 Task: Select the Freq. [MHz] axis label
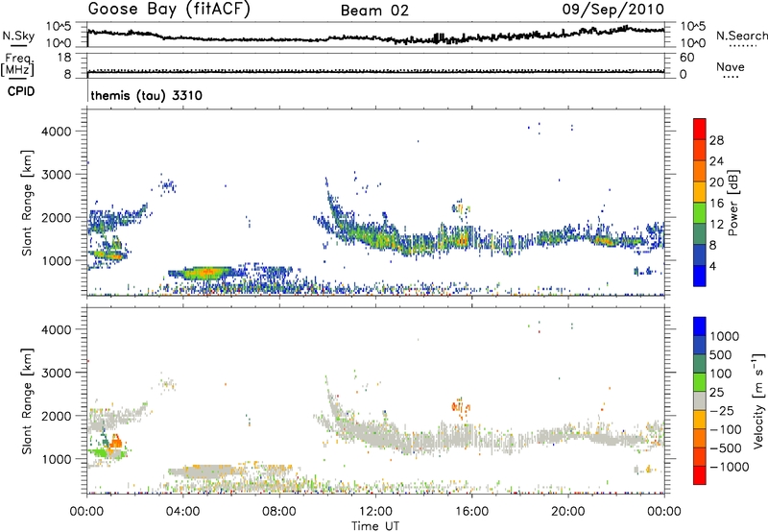[17, 65]
